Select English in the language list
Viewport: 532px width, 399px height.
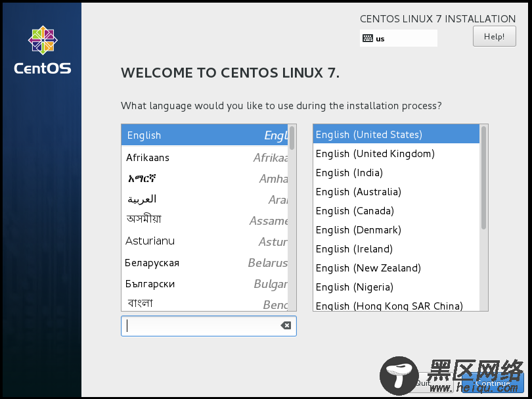pos(204,135)
